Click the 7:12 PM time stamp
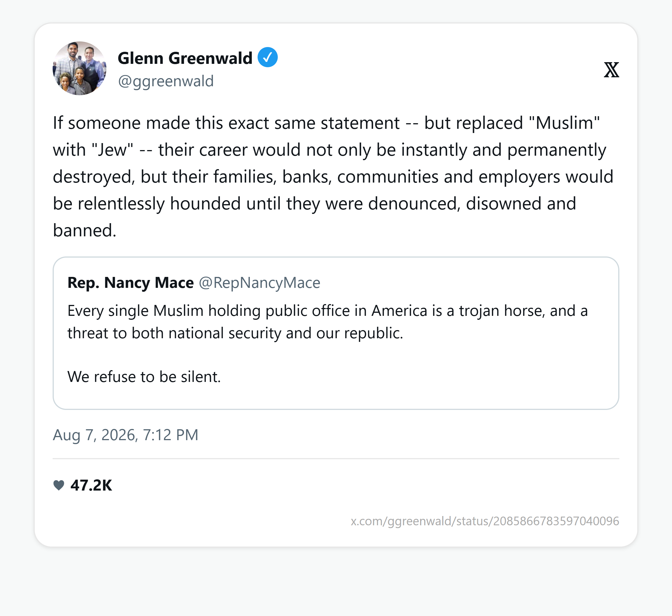The image size is (672, 616). pos(170,435)
